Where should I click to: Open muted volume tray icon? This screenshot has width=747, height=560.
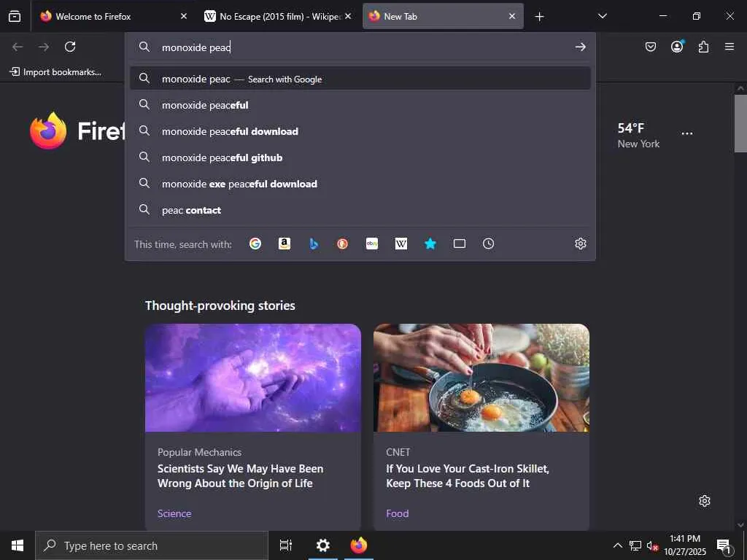click(x=652, y=545)
